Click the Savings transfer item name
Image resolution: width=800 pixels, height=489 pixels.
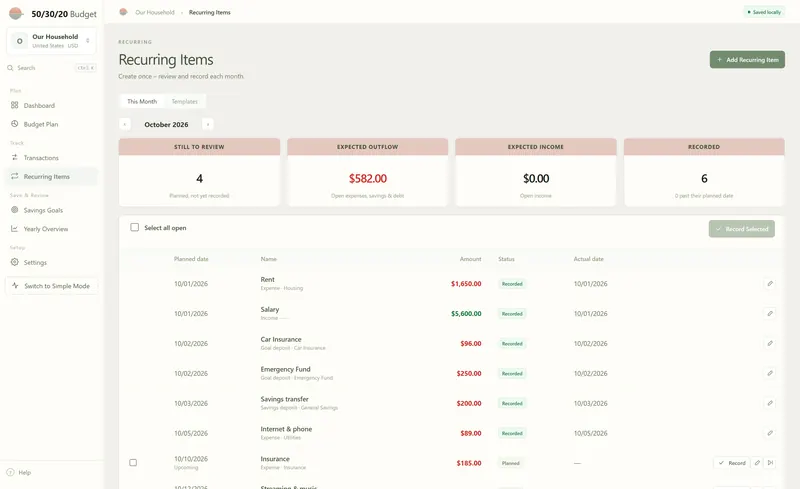[284, 399]
